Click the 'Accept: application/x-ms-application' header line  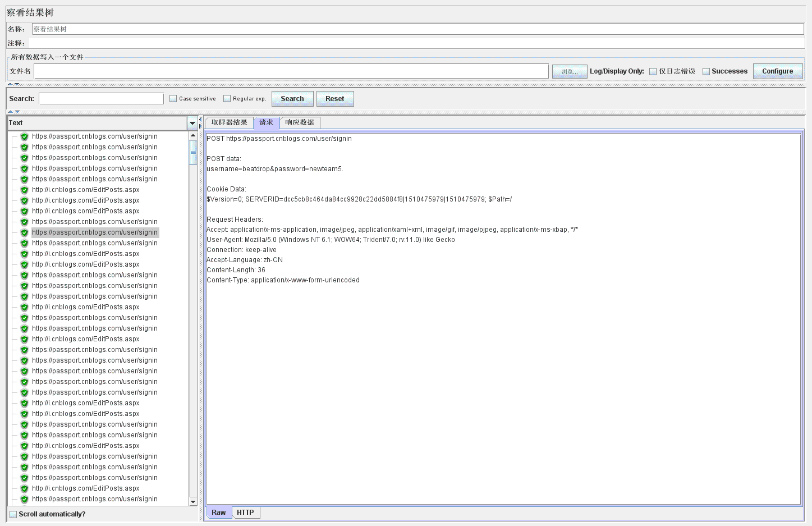pos(392,230)
